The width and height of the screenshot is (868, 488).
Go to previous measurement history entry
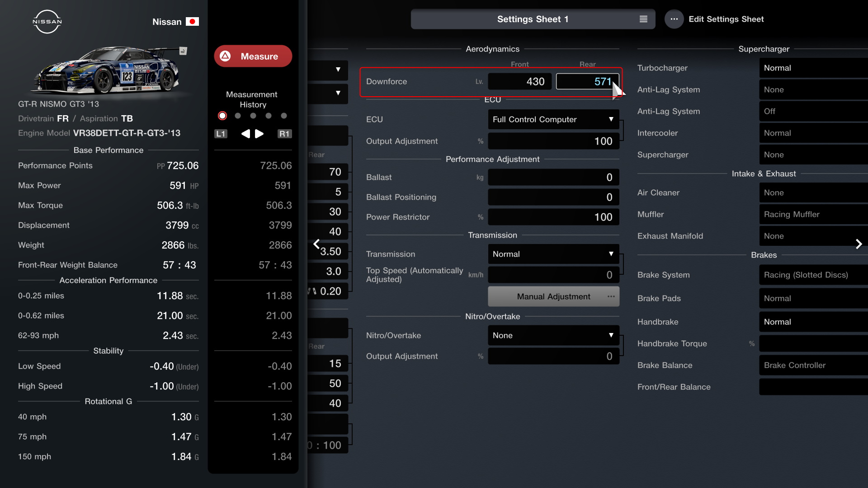pyautogui.click(x=245, y=134)
